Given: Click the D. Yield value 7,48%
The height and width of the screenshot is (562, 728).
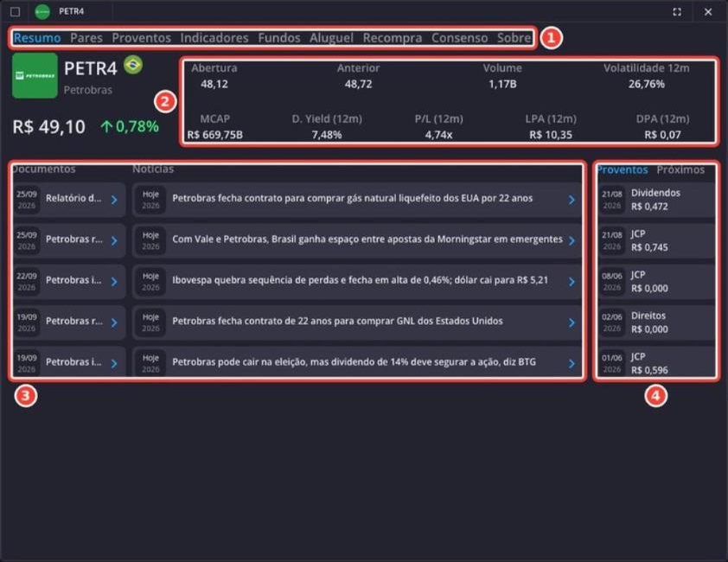Looking at the screenshot, I should [327, 135].
